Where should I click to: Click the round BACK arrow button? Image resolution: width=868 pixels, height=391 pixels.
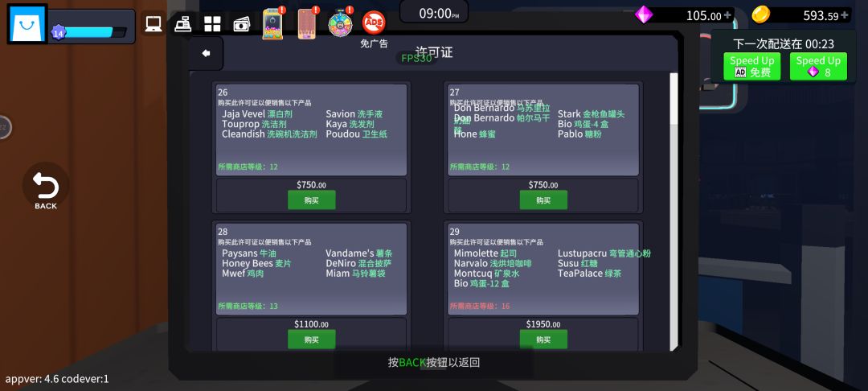coord(45,188)
